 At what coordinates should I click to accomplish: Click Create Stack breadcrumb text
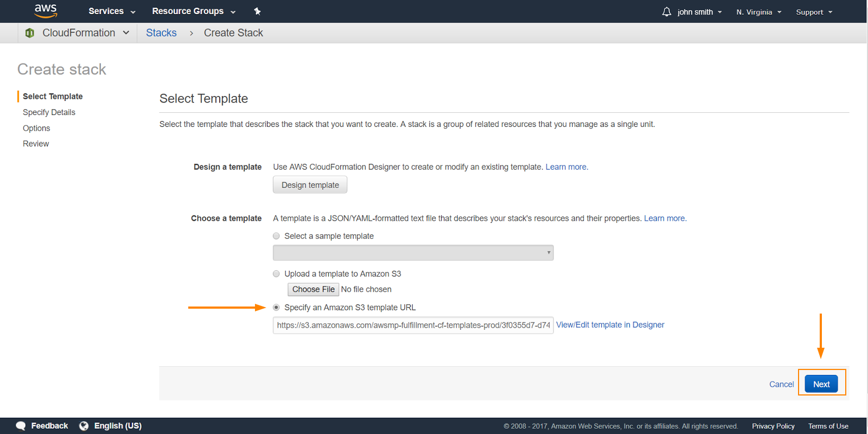click(x=233, y=33)
